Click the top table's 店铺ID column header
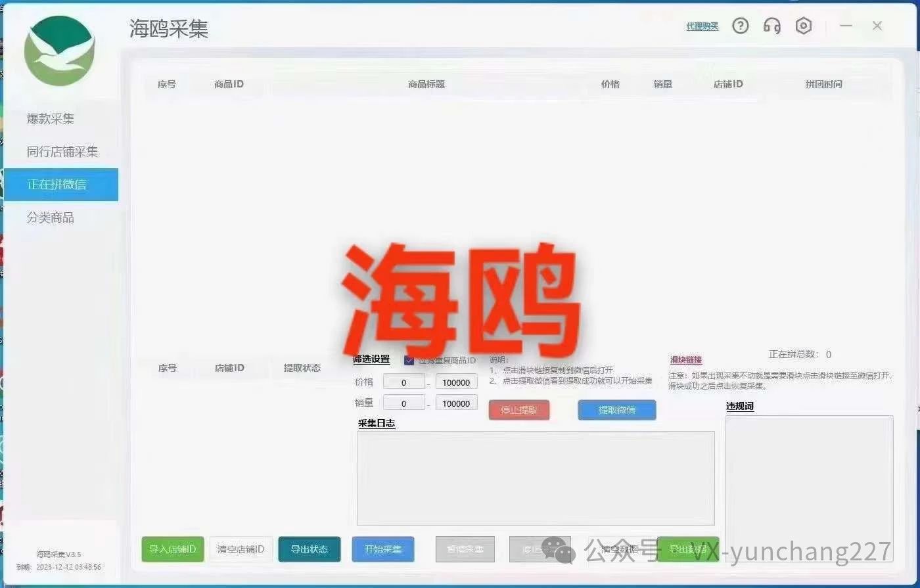This screenshot has height=588, width=920. pyautogui.click(x=729, y=84)
